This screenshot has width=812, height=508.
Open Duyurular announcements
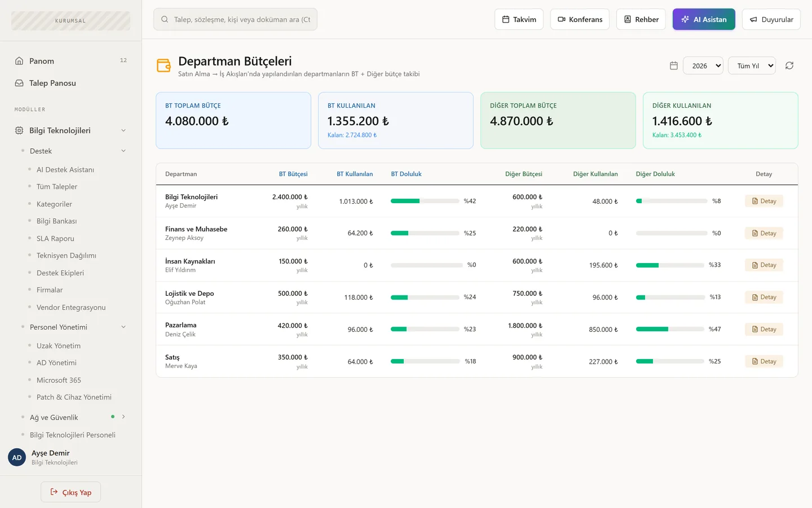click(771, 19)
